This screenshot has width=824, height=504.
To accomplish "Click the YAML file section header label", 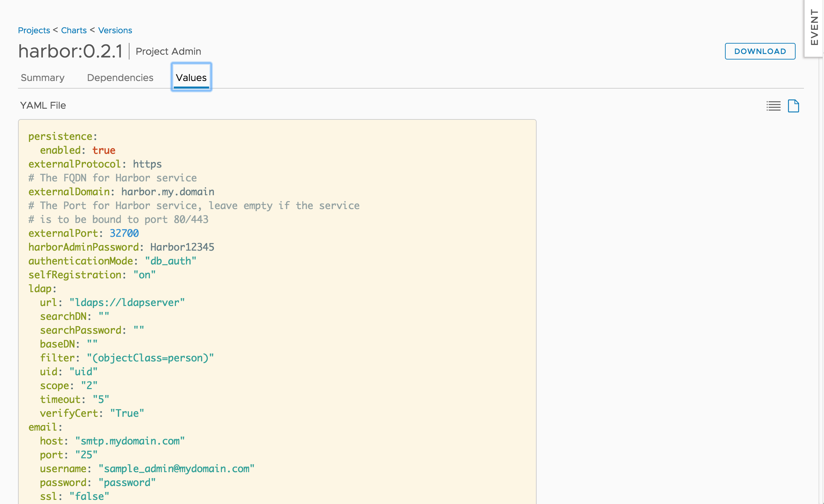I will click(x=42, y=105).
